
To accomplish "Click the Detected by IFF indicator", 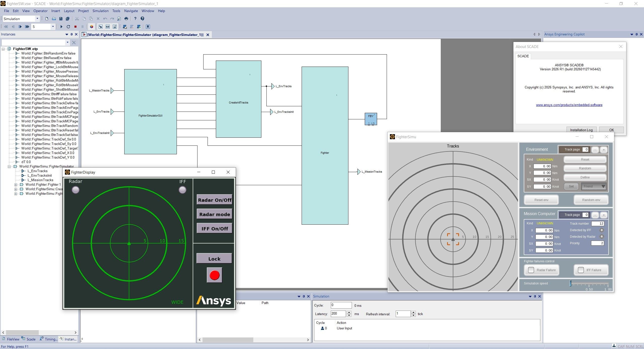I will pyautogui.click(x=602, y=230).
